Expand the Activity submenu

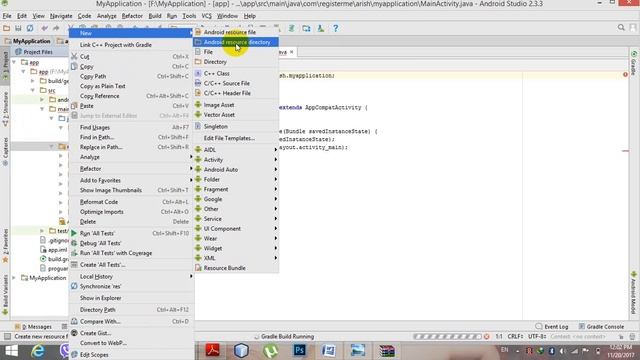[x=236, y=160]
